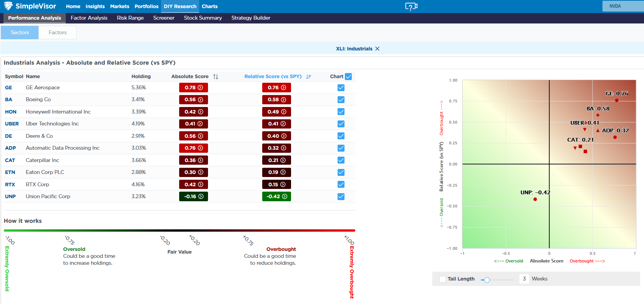Screen dimensions: 644x304
Task: Select the Factors tab button
Action: pyautogui.click(x=58, y=33)
